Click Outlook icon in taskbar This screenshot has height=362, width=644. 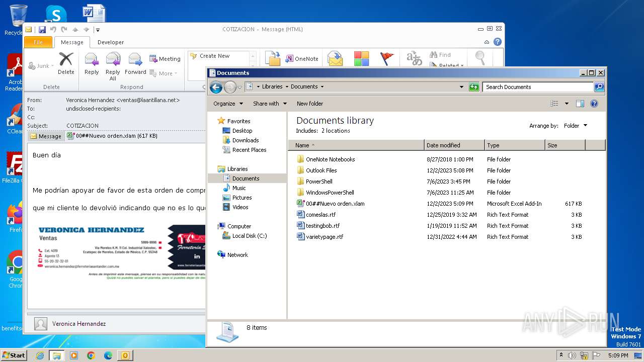coord(125,355)
